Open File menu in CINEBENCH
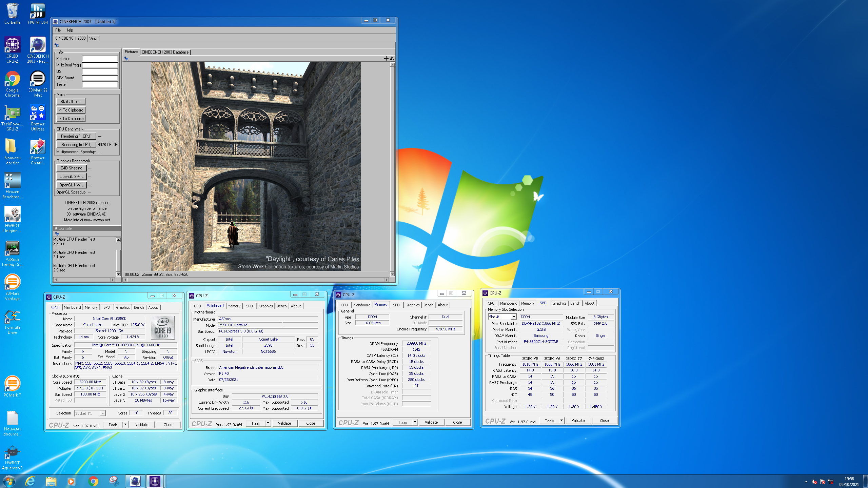868x488 pixels. click(x=58, y=30)
